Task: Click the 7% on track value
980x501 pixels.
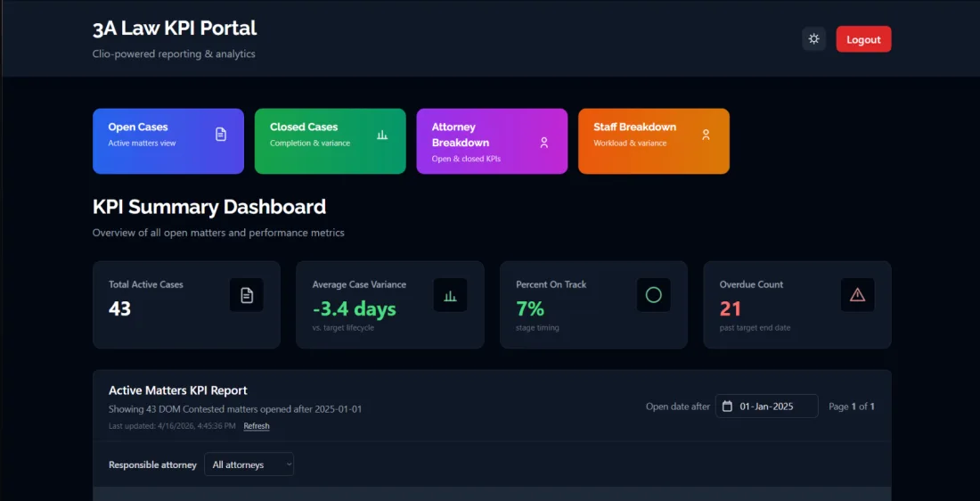Action: 530,308
